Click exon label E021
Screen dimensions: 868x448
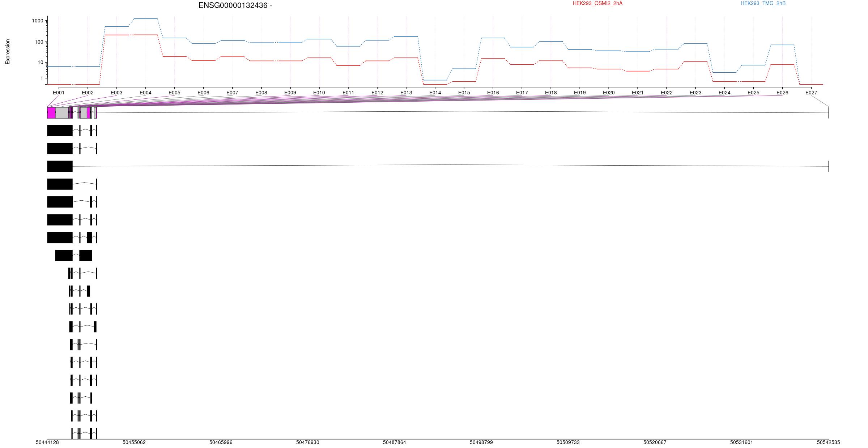[x=638, y=93]
